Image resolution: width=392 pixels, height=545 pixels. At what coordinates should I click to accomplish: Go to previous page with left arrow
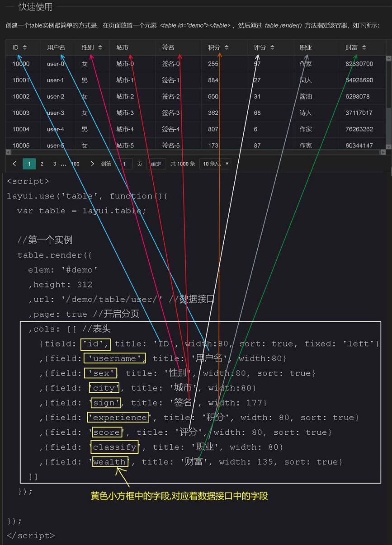(x=14, y=164)
